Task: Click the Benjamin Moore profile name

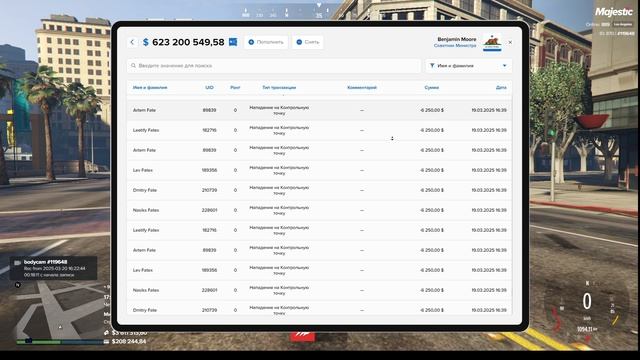Action: point(457,39)
